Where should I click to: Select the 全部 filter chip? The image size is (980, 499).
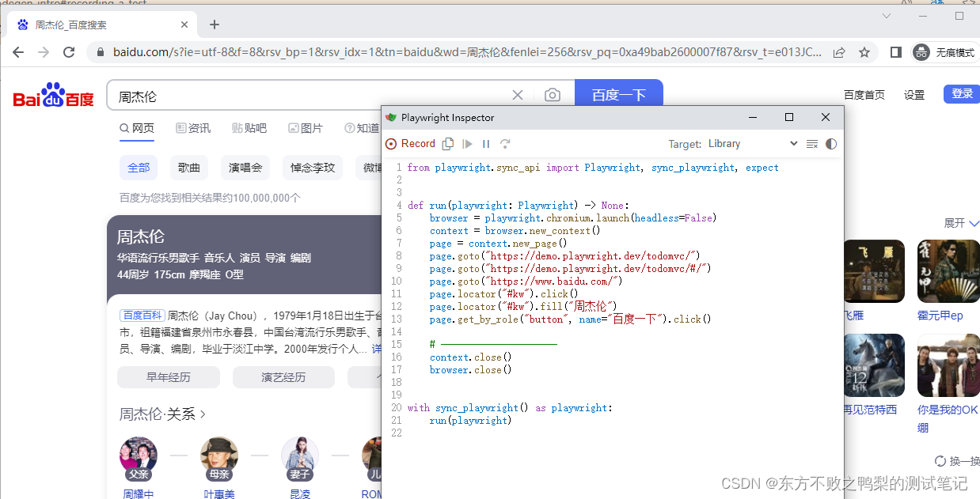pyautogui.click(x=139, y=168)
